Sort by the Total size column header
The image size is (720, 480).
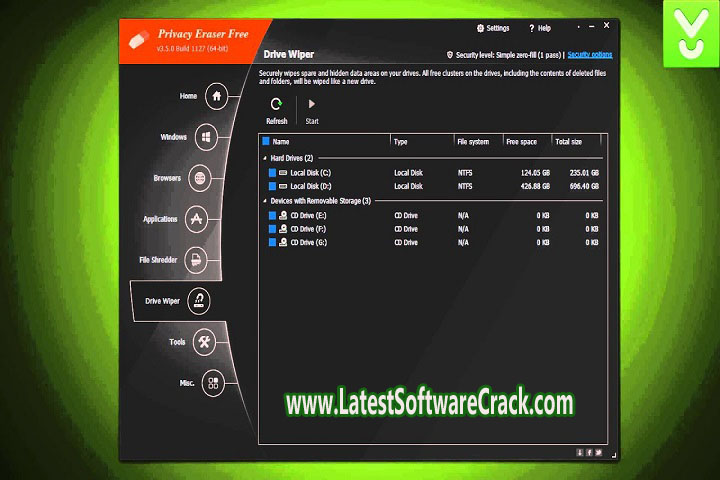click(568, 141)
